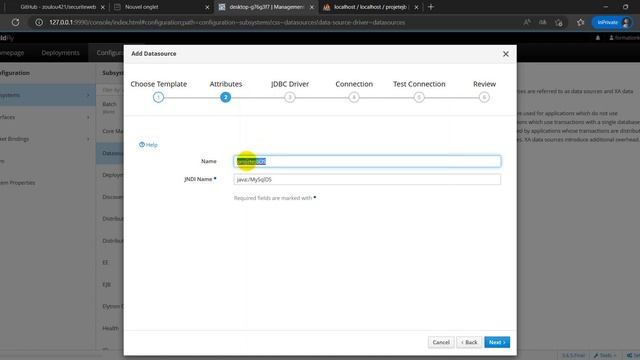Open the browser favorites star icon
Screen dimensions: 640x360
(580, 22)
